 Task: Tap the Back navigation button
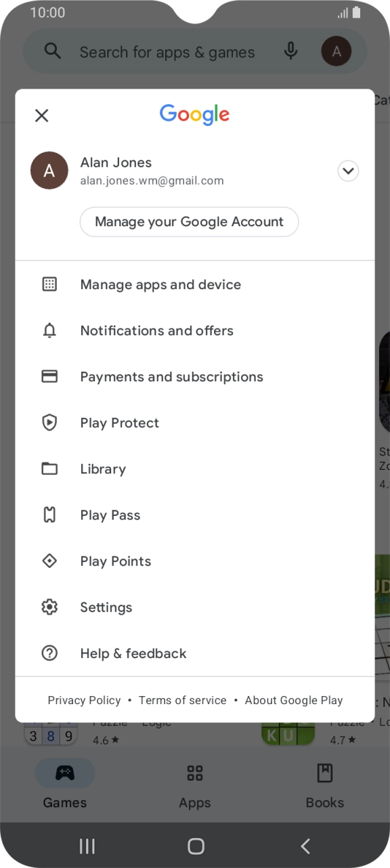(x=305, y=846)
